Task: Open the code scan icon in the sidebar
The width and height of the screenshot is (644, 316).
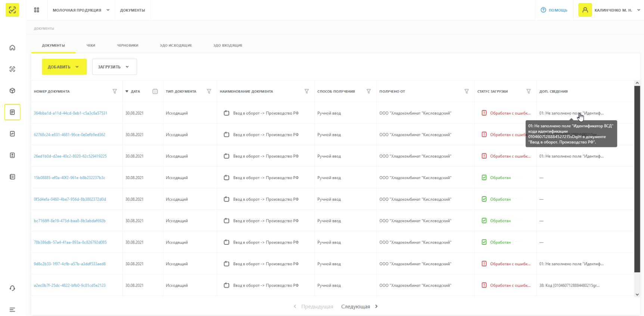Action: click(12, 69)
